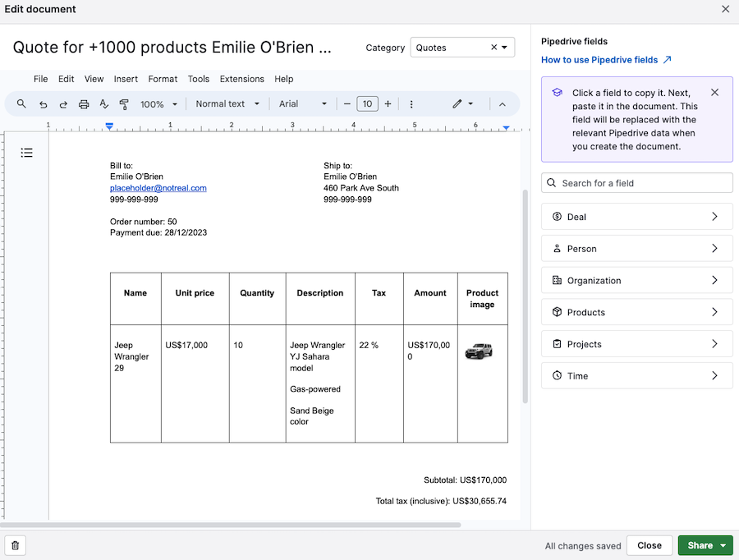Expand the Organization fields chevron
The image size is (739, 560).
point(714,280)
